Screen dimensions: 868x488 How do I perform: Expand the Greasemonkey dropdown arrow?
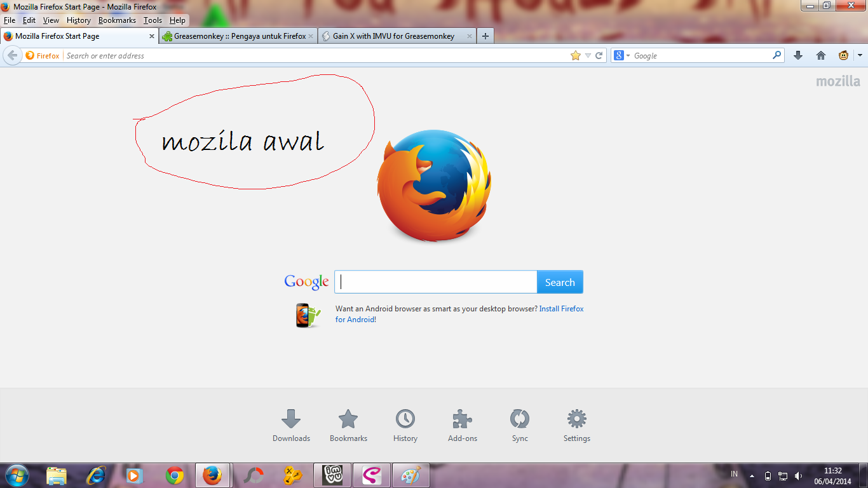click(860, 56)
